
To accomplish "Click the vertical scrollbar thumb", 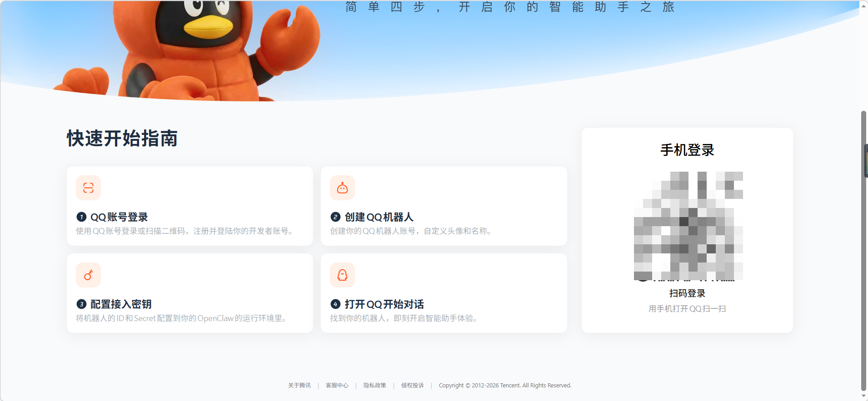I will [x=863, y=250].
